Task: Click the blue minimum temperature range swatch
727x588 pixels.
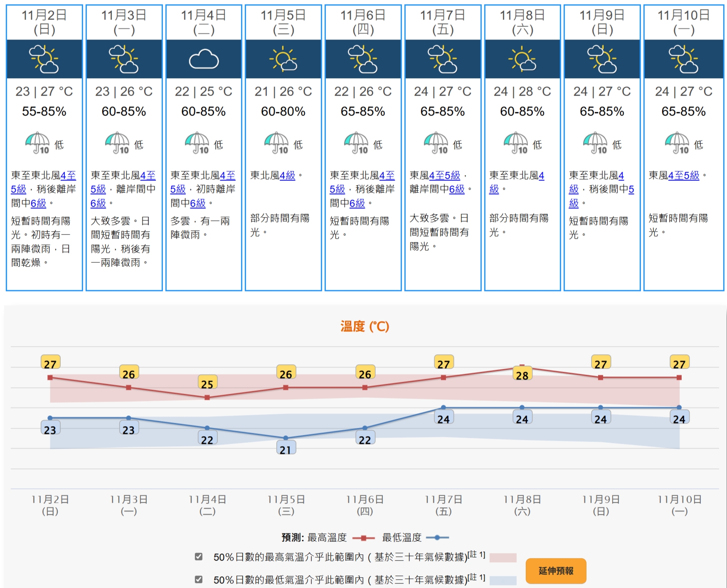Action: [x=503, y=580]
